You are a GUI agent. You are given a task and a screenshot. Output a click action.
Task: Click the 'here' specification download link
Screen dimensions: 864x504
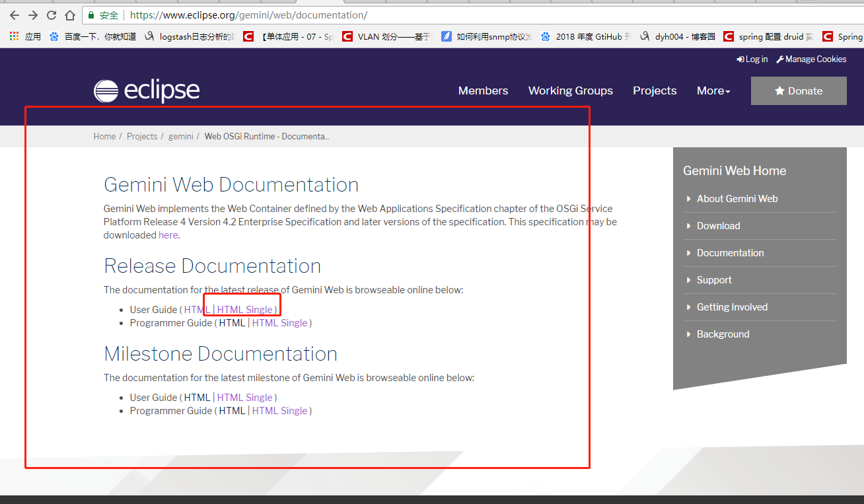[x=168, y=235]
